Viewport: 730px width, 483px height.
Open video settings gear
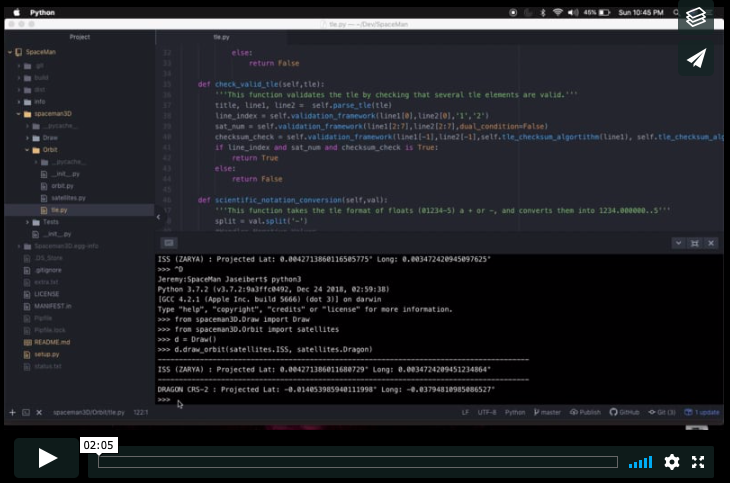pos(672,462)
